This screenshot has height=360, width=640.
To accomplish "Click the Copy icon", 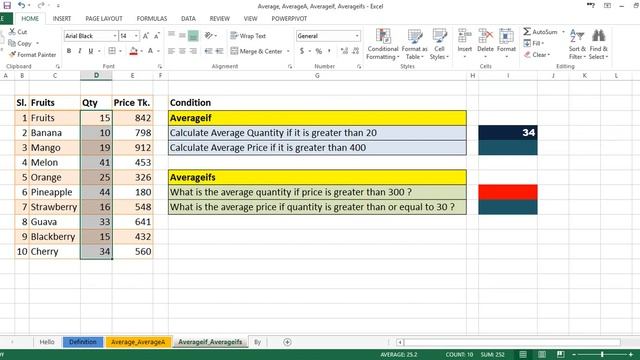I will (x=12, y=43).
